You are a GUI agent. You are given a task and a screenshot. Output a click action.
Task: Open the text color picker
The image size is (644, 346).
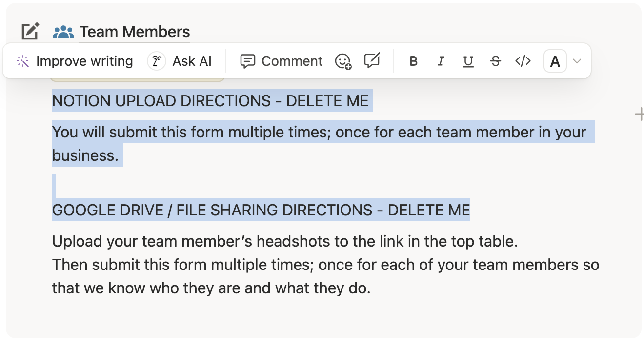pos(555,62)
